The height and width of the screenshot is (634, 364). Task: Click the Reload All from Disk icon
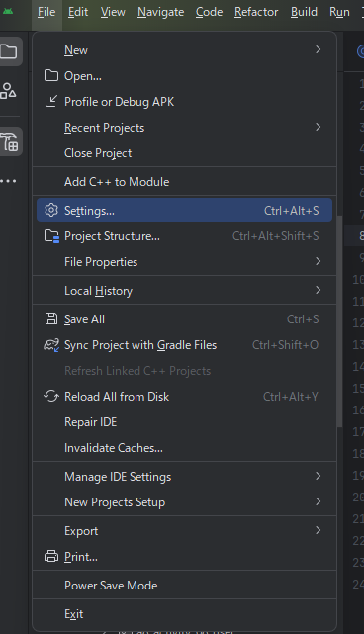tap(51, 396)
